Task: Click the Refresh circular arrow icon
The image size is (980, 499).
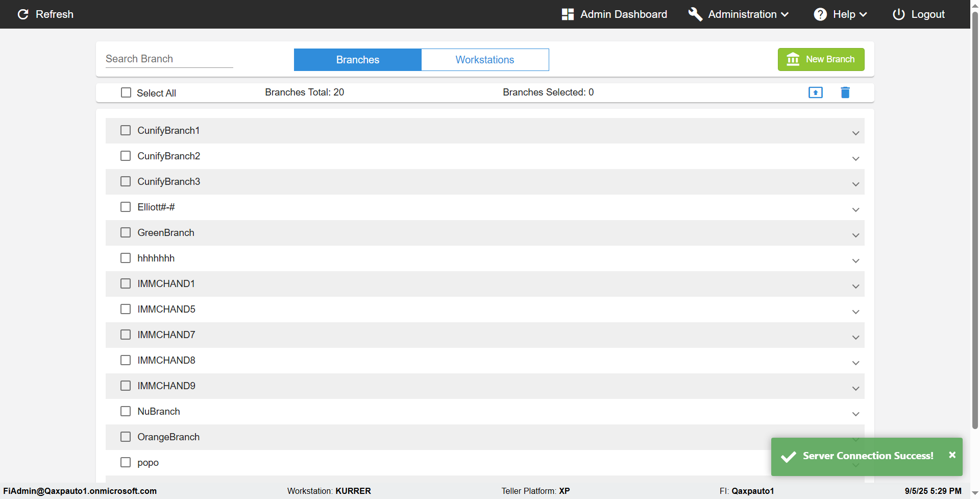Action: [x=23, y=14]
